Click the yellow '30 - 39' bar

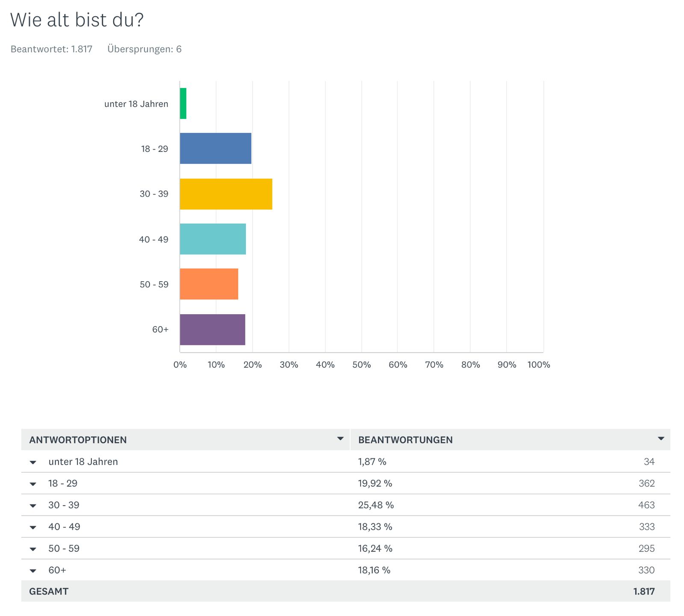point(226,194)
